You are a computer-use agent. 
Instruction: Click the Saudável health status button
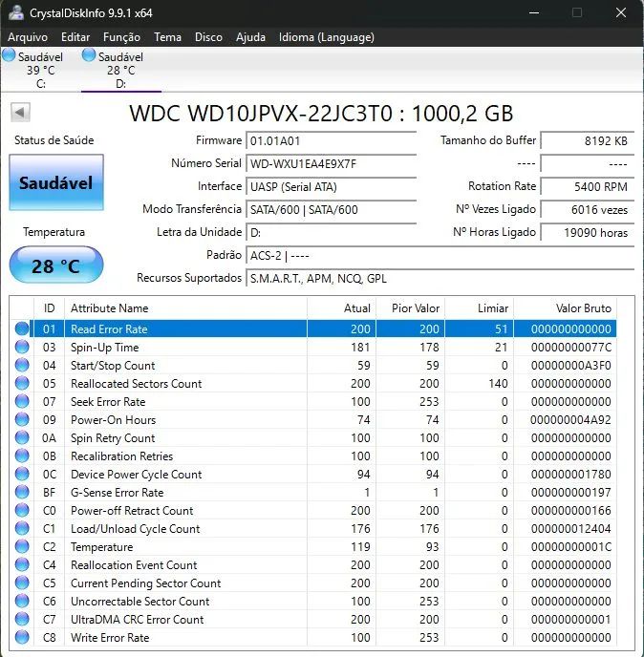pos(56,182)
